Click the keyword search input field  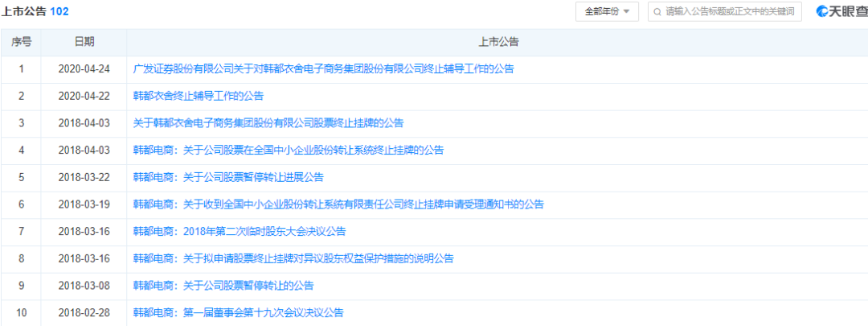(x=731, y=11)
